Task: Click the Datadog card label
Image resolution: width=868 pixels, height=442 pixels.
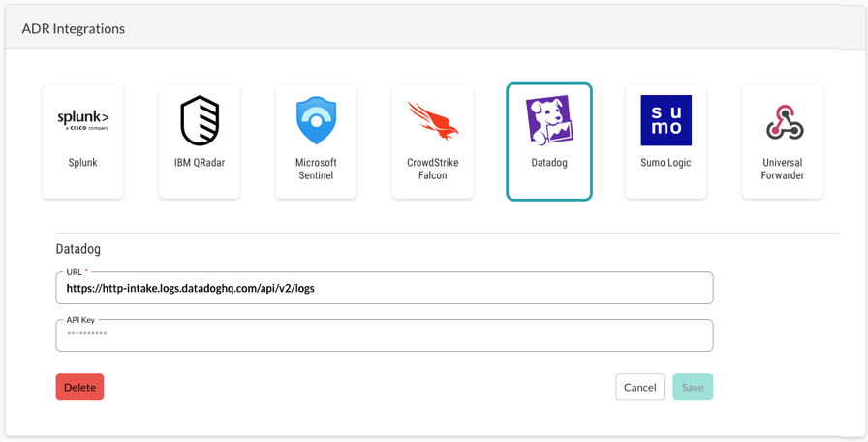Action: [549, 162]
